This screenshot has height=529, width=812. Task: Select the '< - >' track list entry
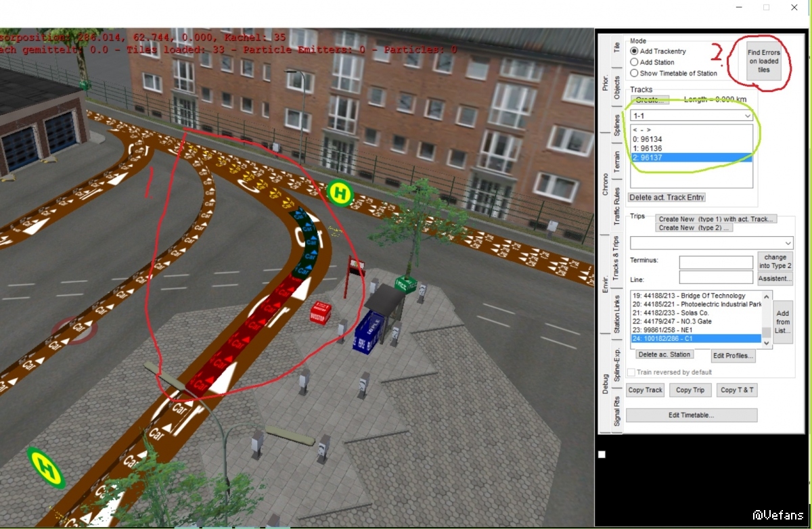(x=691, y=129)
